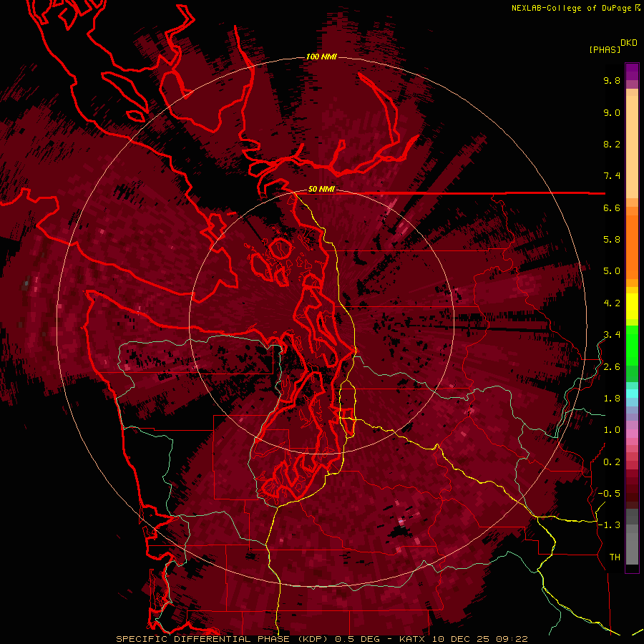Click the TH legend label
Screen dimensions: 644x644
(615, 557)
